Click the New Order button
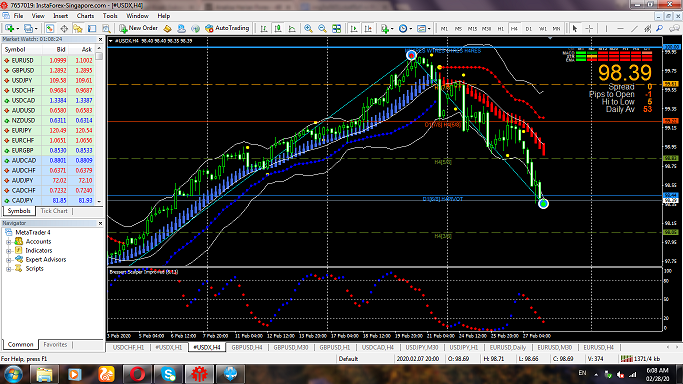Image resolution: width=683 pixels, height=384 pixels. coord(139,28)
